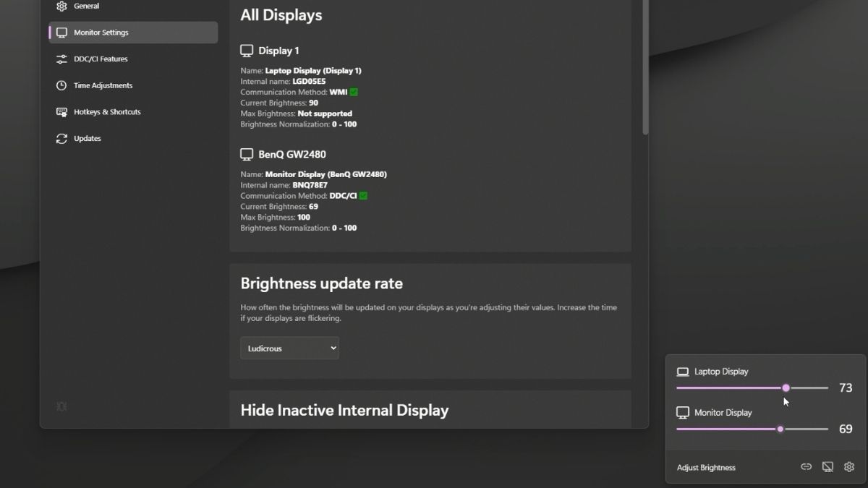This screenshot has width=868, height=488.
Task: Click the laptop icon beside Laptop Display
Action: pos(682,371)
